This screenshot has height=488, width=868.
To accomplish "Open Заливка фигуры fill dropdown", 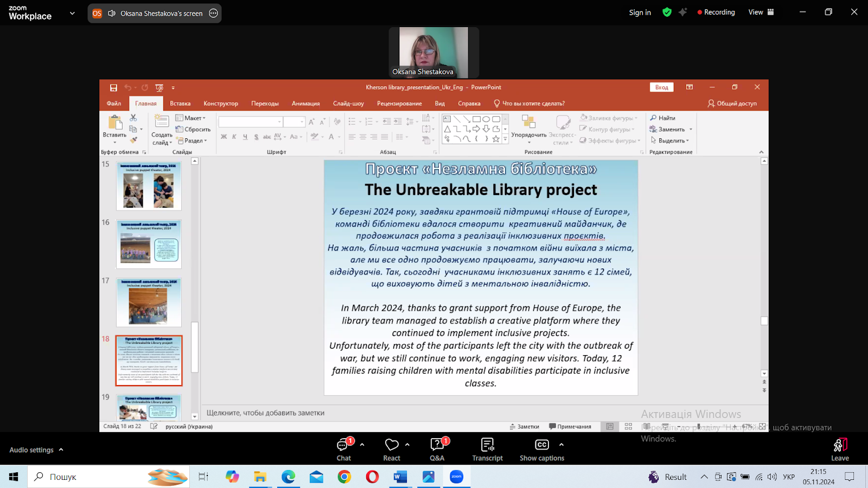I will (x=609, y=118).
